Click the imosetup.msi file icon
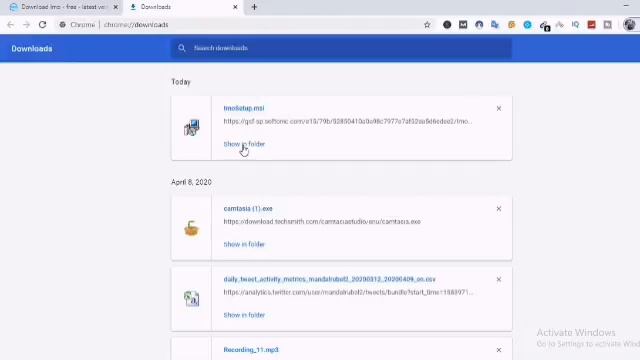The image size is (640, 360). 191,128
